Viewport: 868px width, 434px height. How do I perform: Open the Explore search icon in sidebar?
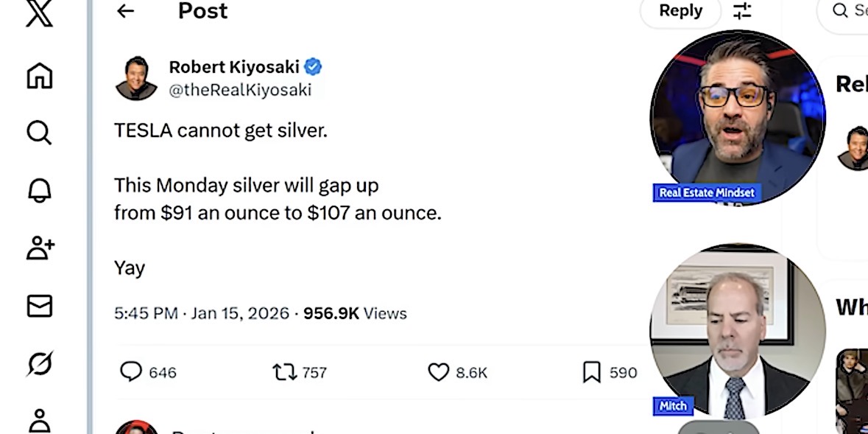pos(39,133)
